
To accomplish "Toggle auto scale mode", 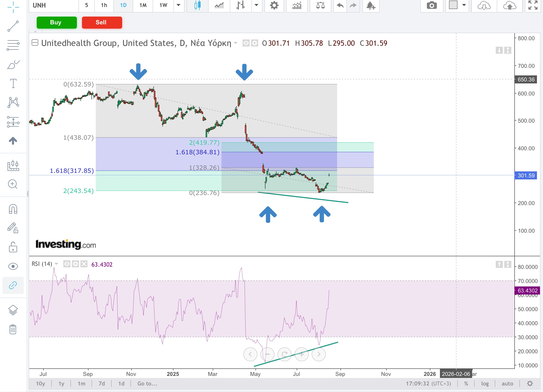I will 507,384.
